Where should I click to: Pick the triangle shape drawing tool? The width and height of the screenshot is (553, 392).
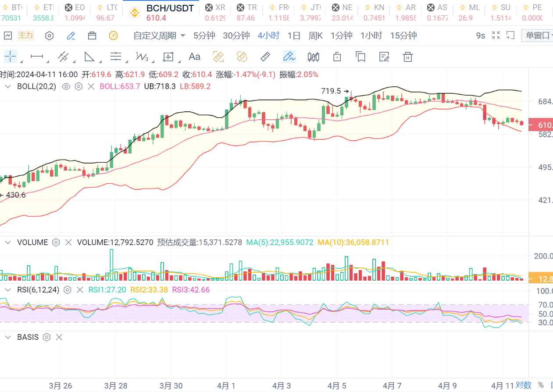(89, 57)
